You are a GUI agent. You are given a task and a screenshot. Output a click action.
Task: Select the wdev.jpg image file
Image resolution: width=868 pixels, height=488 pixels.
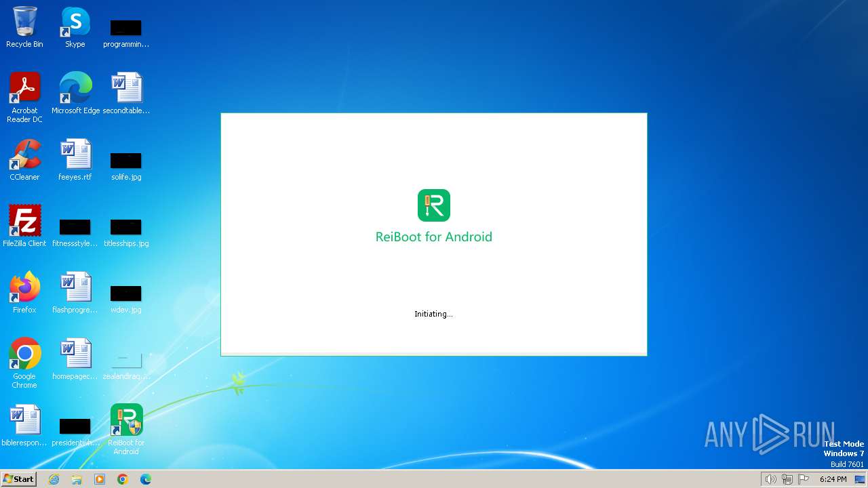tap(126, 298)
